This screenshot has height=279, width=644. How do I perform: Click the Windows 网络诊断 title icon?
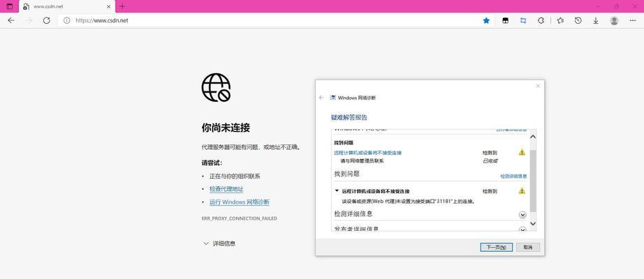tap(332, 98)
